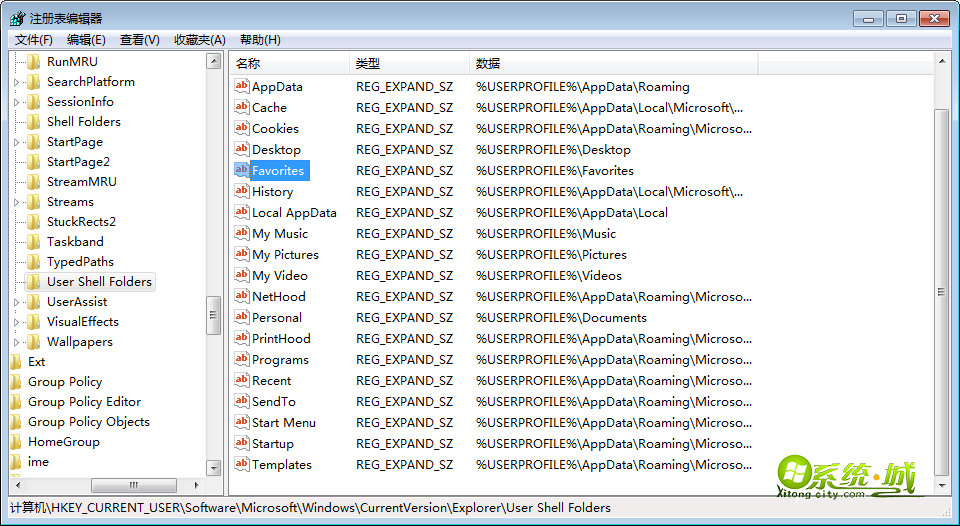
Task: Select the RunMRU key
Action: [72, 62]
